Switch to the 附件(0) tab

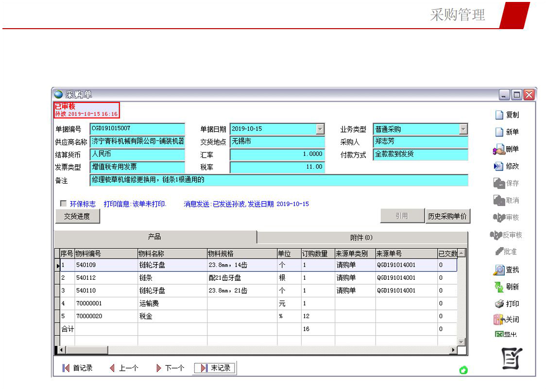pyautogui.click(x=361, y=238)
